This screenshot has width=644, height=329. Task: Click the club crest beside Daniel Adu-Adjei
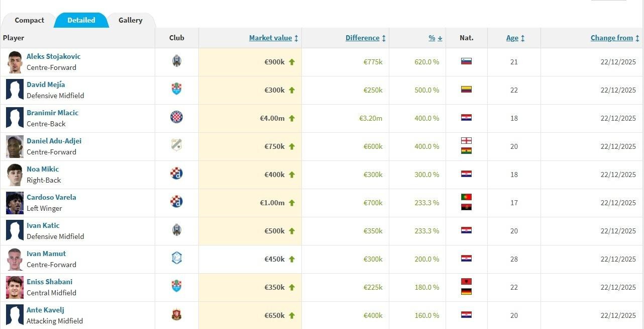[176, 146]
